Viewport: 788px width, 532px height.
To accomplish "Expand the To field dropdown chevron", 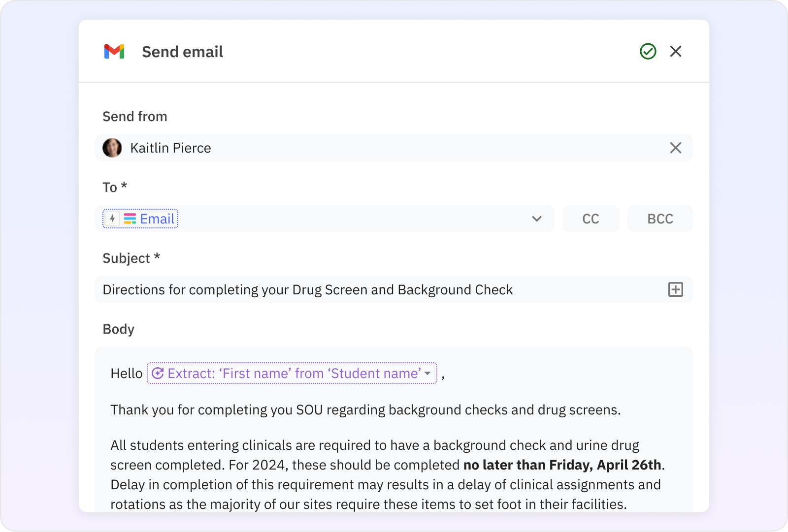I will pyautogui.click(x=537, y=219).
